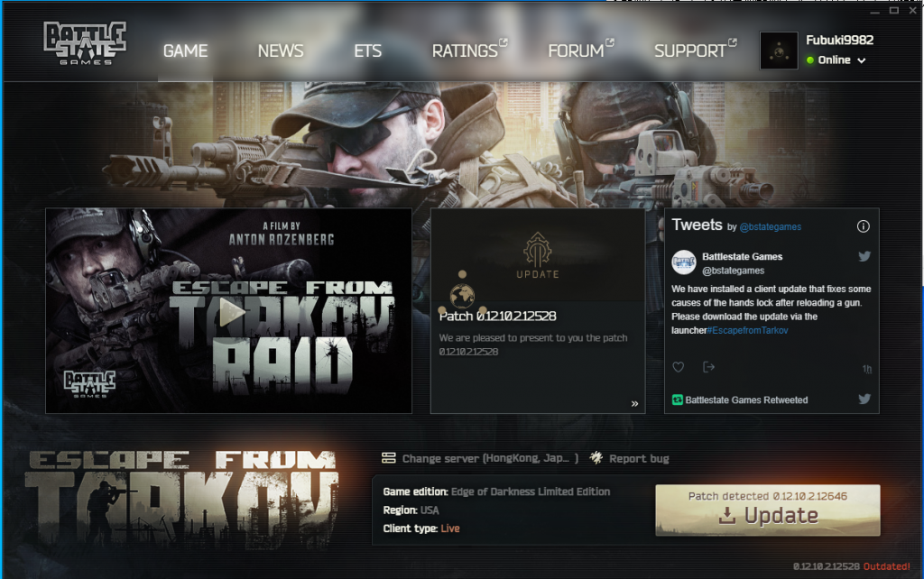
Task: Click the Twitter bird on the Retweeted row
Action: pyautogui.click(x=864, y=399)
